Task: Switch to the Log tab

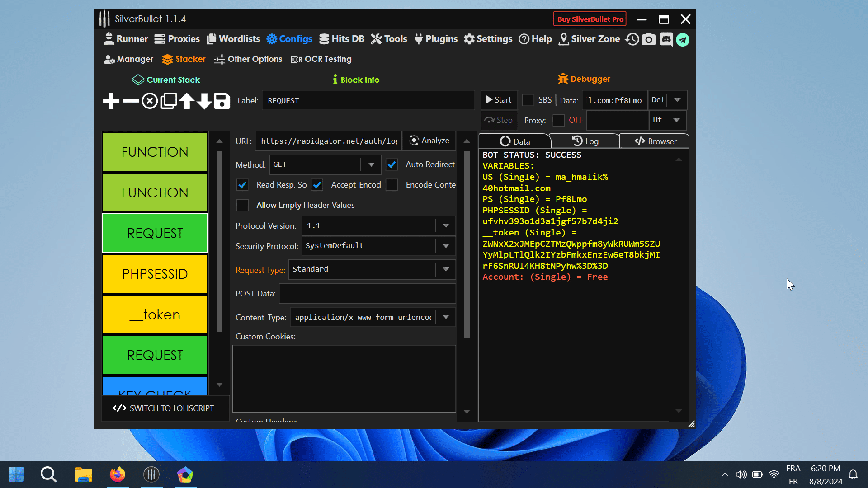Action: pyautogui.click(x=585, y=141)
